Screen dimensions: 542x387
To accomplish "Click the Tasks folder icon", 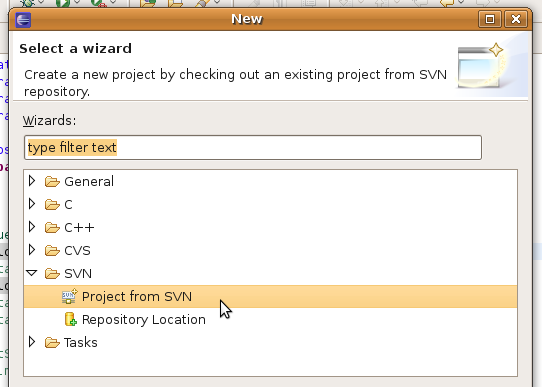I will [x=52, y=342].
